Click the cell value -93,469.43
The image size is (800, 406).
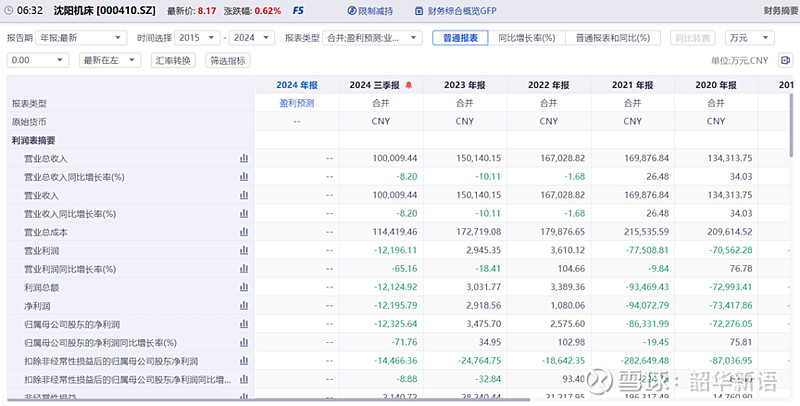pyautogui.click(x=647, y=287)
